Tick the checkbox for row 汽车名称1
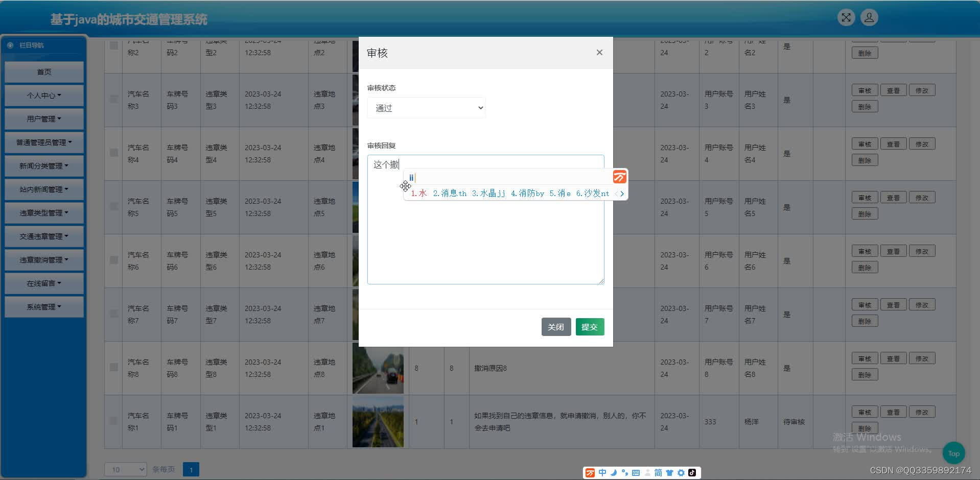The image size is (980, 480). 114,421
